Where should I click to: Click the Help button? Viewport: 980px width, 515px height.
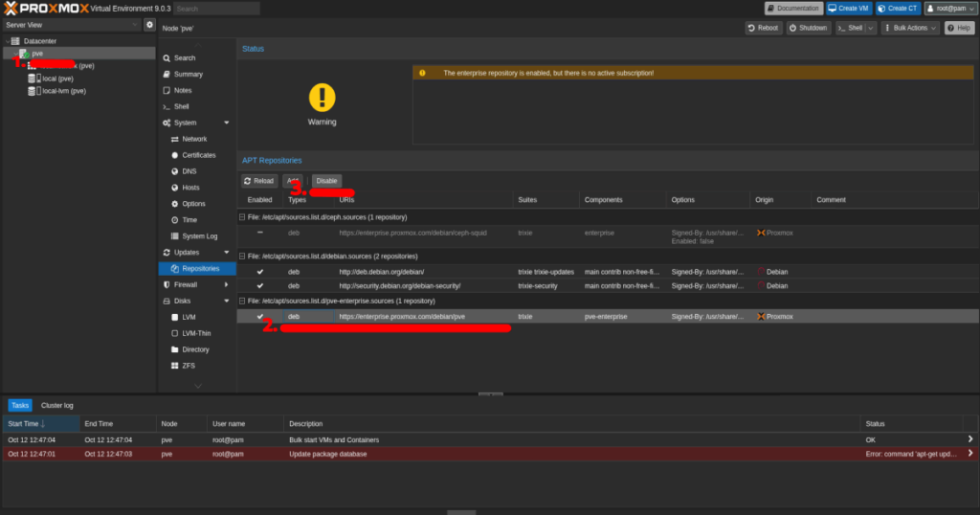[x=959, y=28]
